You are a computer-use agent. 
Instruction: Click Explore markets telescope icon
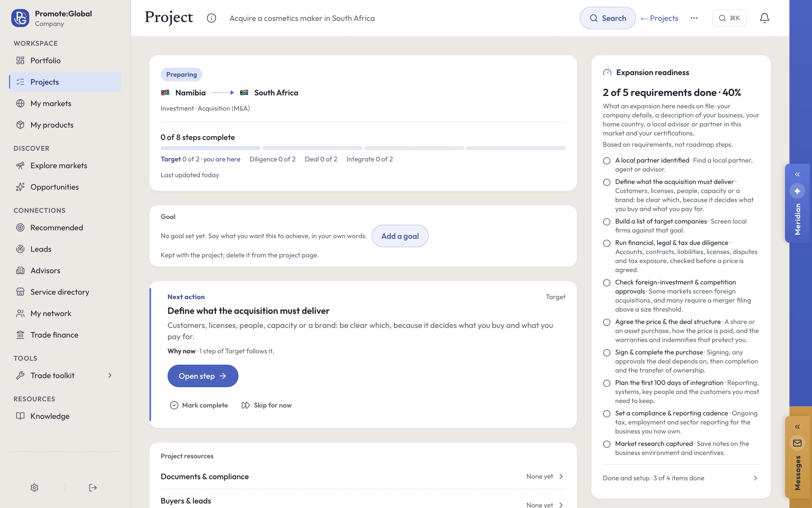pos(21,166)
